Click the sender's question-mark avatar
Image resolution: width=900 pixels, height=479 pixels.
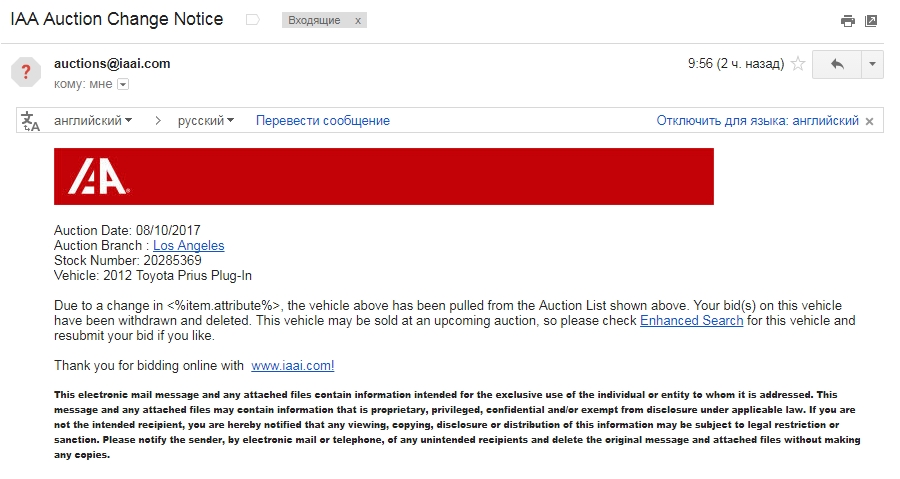pyautogui.click(x=26, y=72)
